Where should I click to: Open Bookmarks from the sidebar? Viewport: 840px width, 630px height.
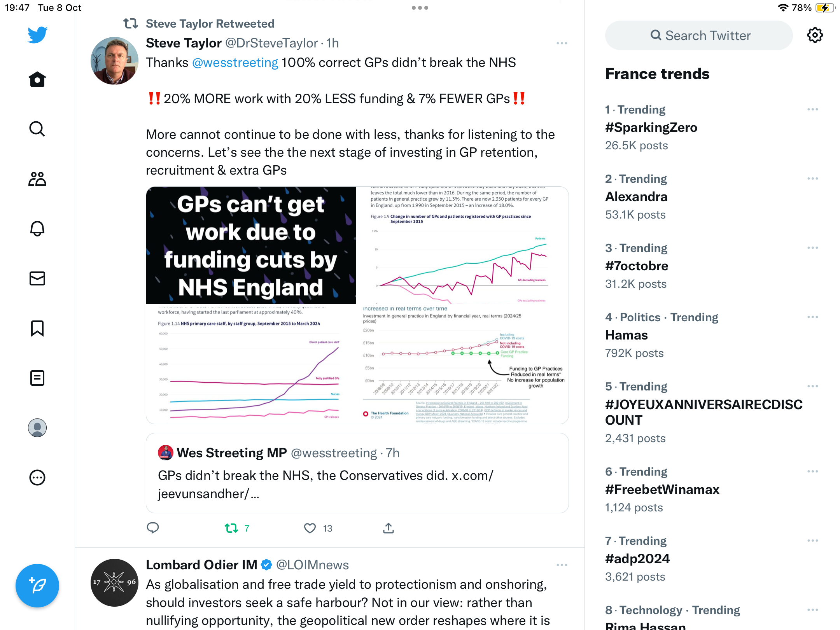(37, 328)
